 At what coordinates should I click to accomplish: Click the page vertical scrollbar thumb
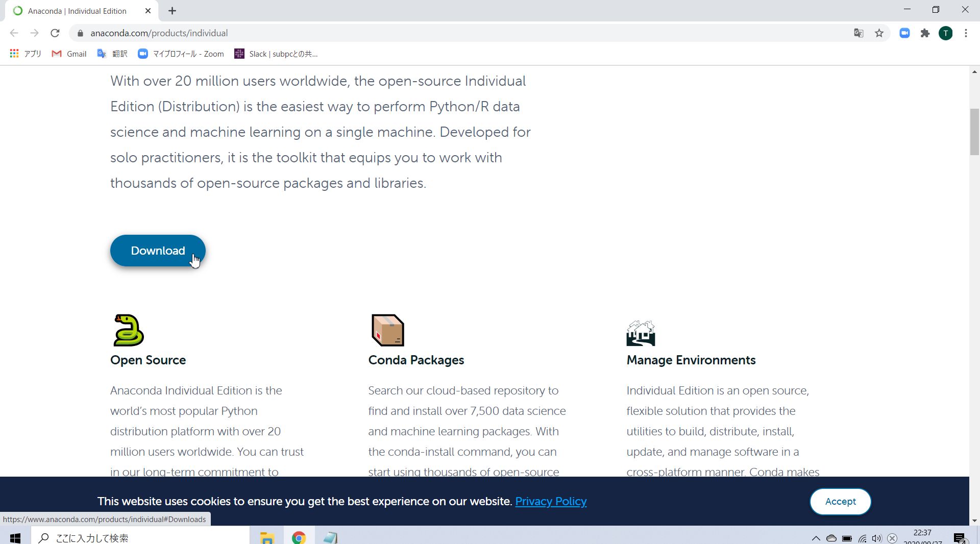(x=974, y=132)
